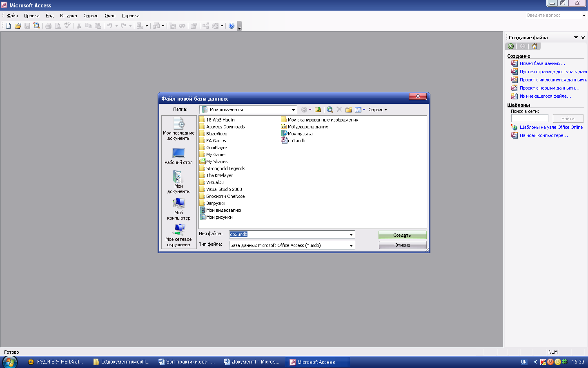Open the Вид menu

[x=49, y=16]
